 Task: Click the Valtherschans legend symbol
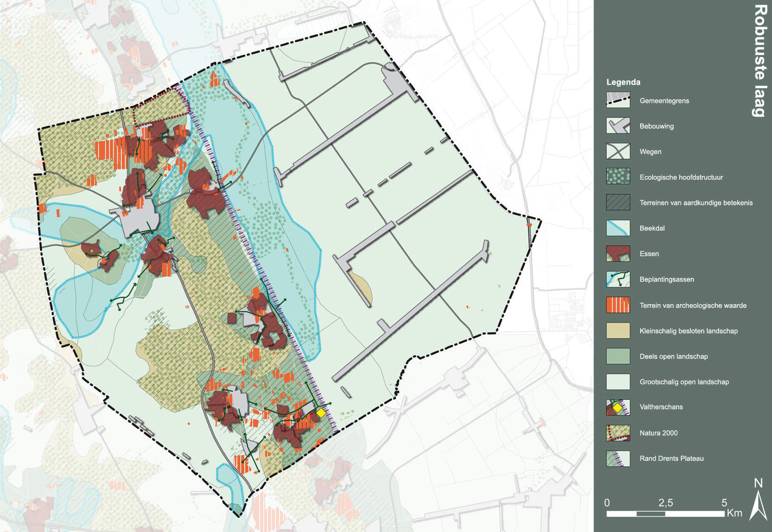pyautogui.click(x=618, y=407)
